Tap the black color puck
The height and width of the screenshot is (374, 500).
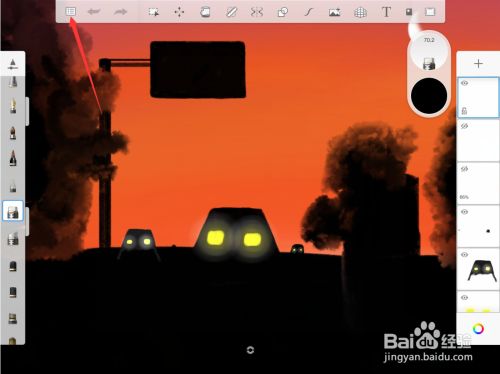pyautogui.click(x=429, y=96)
